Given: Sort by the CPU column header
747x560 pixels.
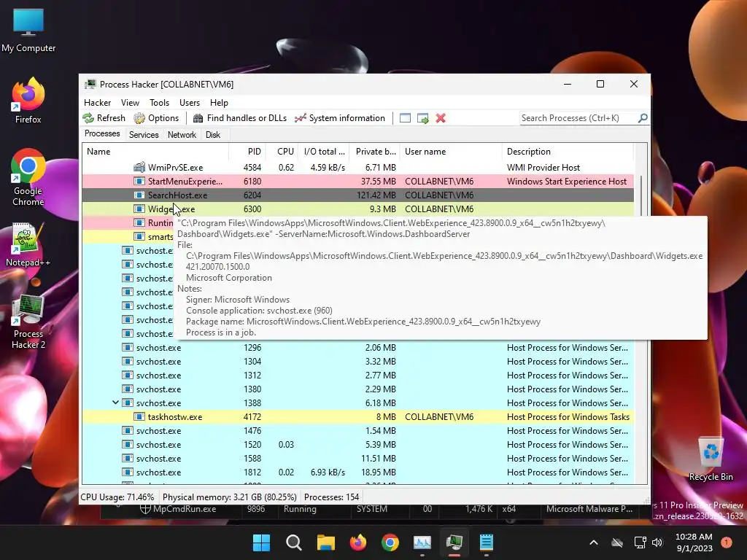Looking at the screenshot, I should 282,152.
